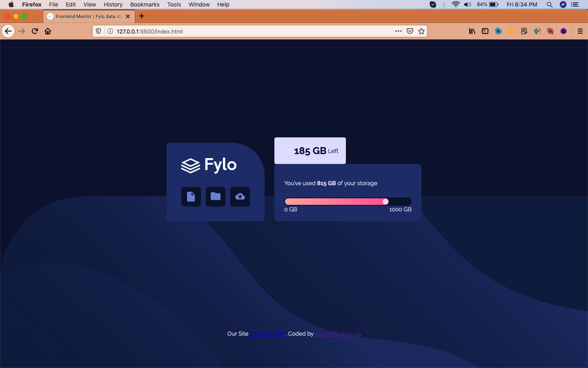Image resolution: width=588 pixels, height=368 pixels.
Task: Click the red virus-shaped extension icon
Action: (550, 31)
